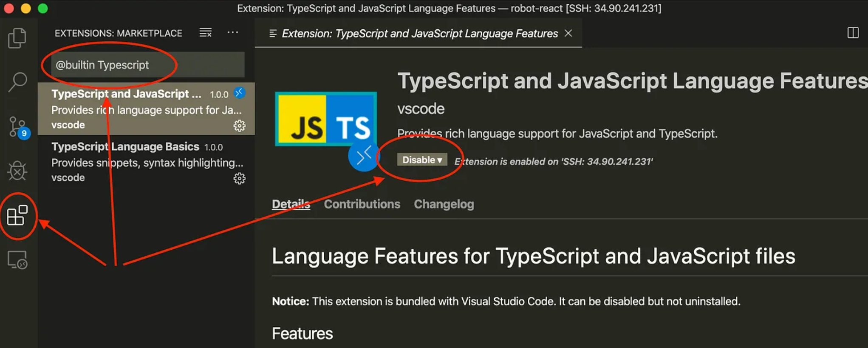This screenshot has width=868, height=348.
Task: Select the Details tab
Action: [291, 204]
